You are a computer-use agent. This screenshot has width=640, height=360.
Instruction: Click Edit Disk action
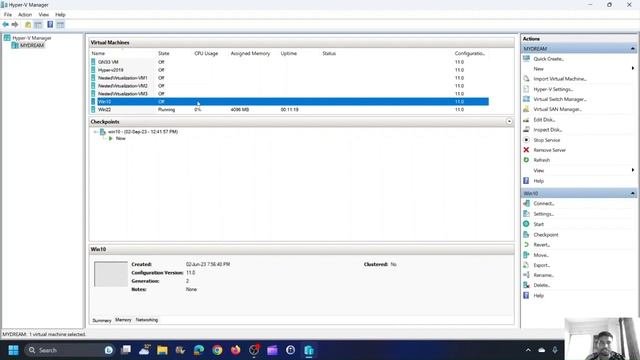(x=544, y=120)
